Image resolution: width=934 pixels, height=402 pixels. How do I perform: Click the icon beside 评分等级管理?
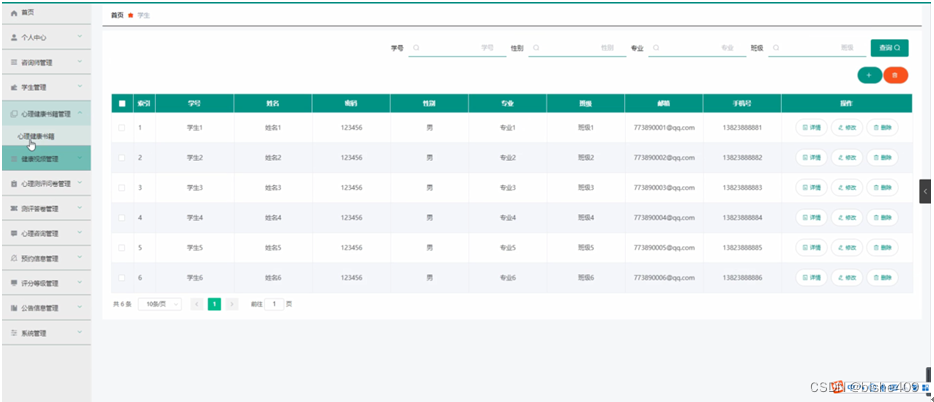pyautogui.click(x=14, y=283)
